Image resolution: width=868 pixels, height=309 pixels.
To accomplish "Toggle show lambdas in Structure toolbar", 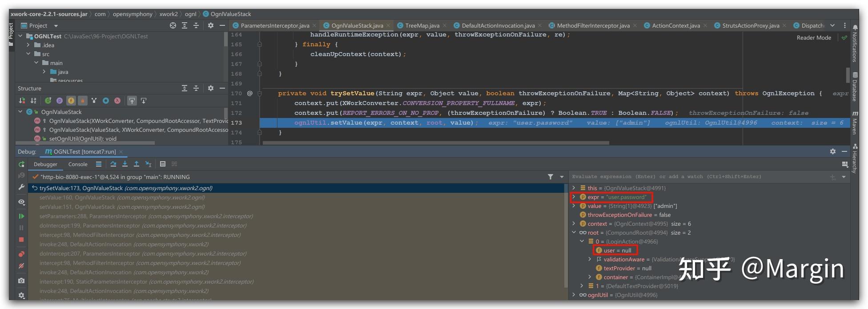I will pos(117,101).
